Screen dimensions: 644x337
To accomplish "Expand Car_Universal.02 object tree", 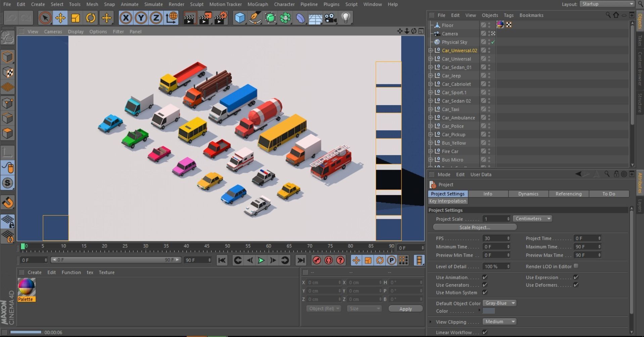I will point(430,50).
